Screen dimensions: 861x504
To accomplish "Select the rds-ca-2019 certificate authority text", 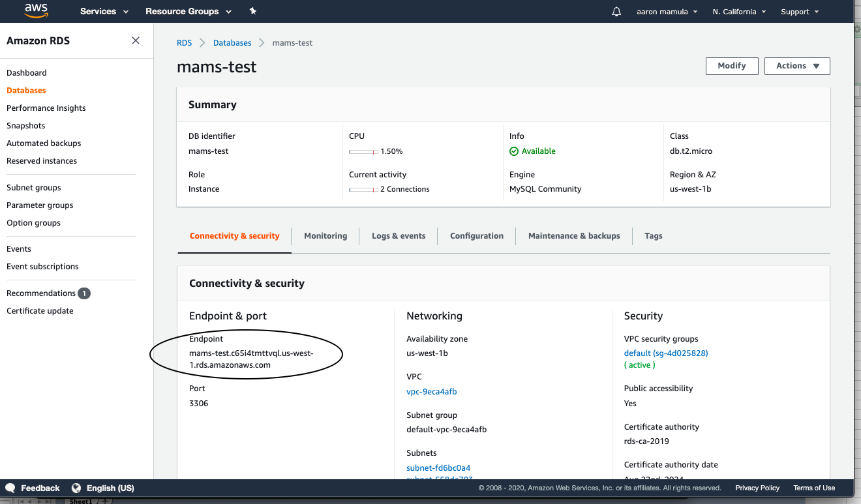I will 646,441.
